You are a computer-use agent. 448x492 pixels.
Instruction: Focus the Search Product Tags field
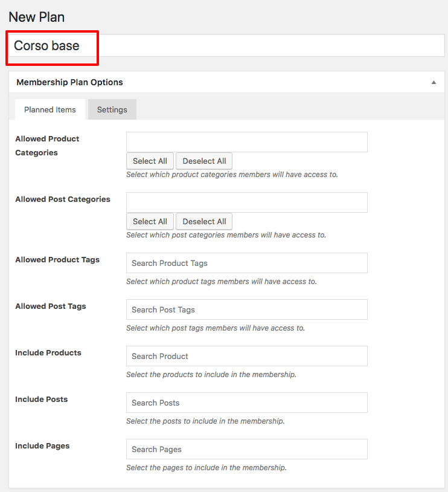[x=247, y=263]
